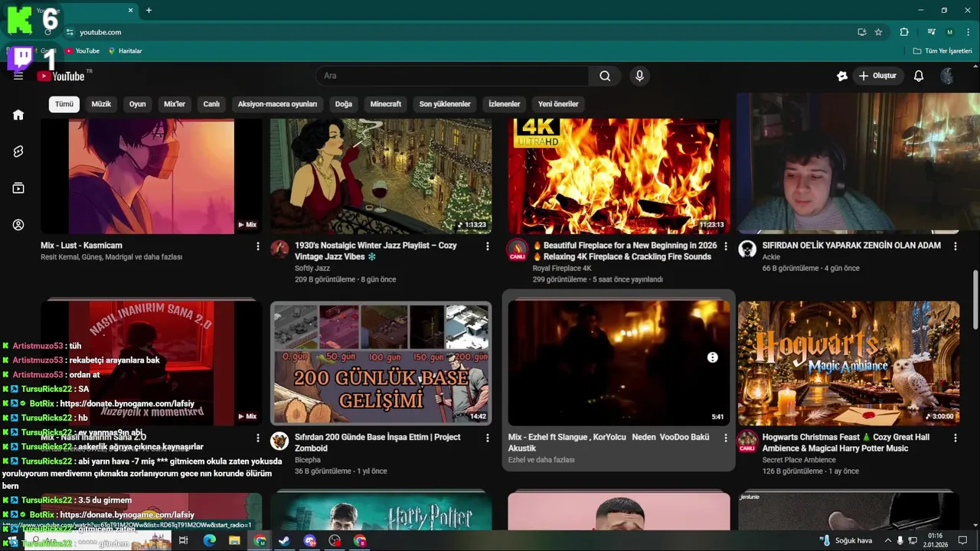Image resolution: width=980 pixels, height=551 pixels.
Task: Show hidden system tray icons
Action: (x=888, y=540)
